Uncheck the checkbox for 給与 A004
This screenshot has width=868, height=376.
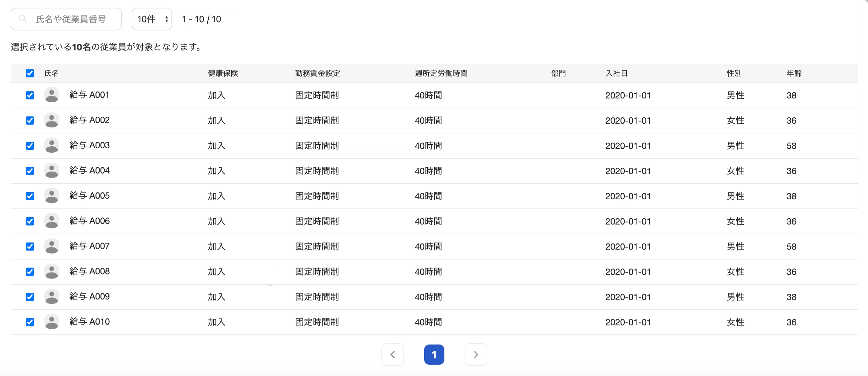[30, 171]
